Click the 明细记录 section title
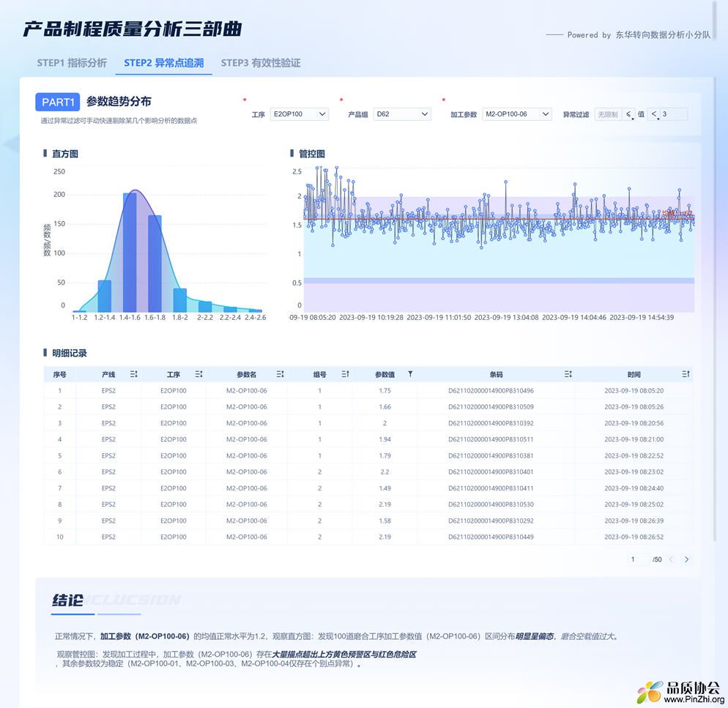 [69, 354]
